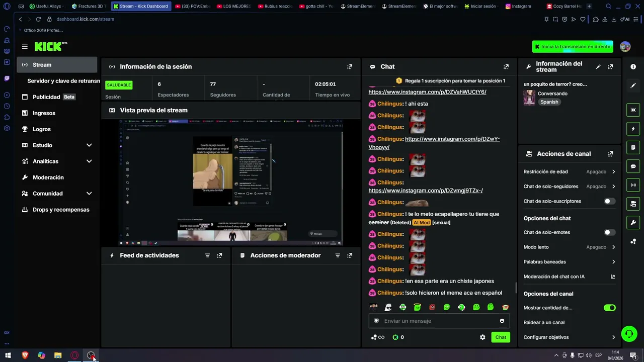The height and width of the screenshot is (362, 644).
Task: Open chat settings gear icon
Action: click(x=482, y=337)
